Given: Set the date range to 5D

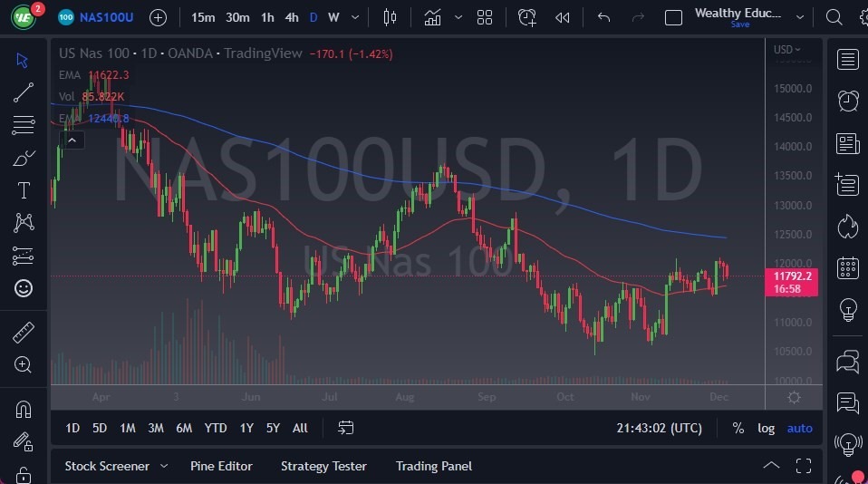Looking at the screenshot, I should (x=100, y=428).
